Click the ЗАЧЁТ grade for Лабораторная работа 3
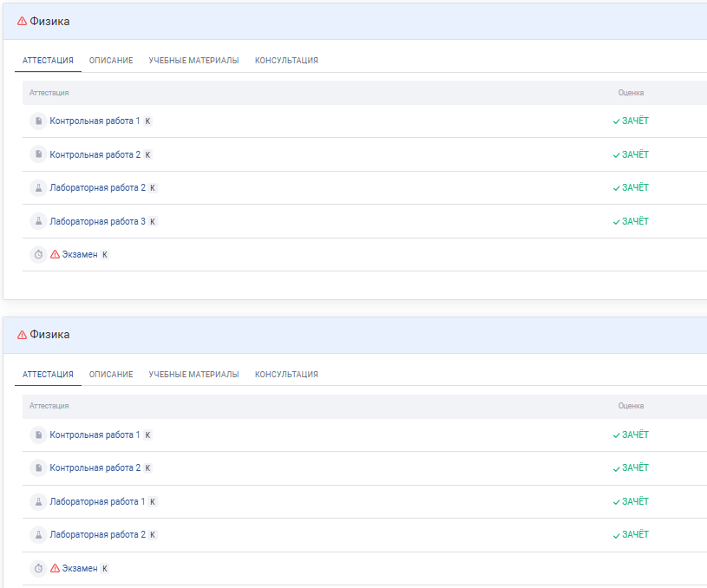Image resolution: width=707 pixels, height=588 pixels. click(631, 221)
